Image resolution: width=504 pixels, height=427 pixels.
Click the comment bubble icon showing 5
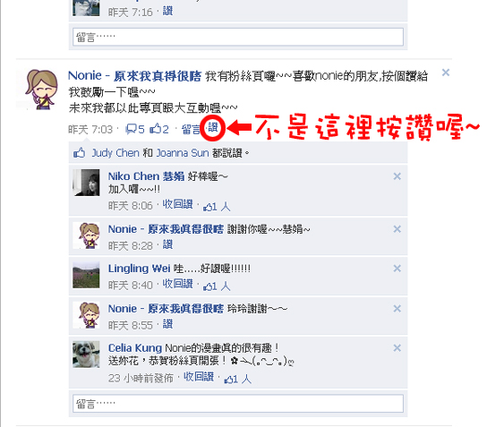tap(131, 129)
